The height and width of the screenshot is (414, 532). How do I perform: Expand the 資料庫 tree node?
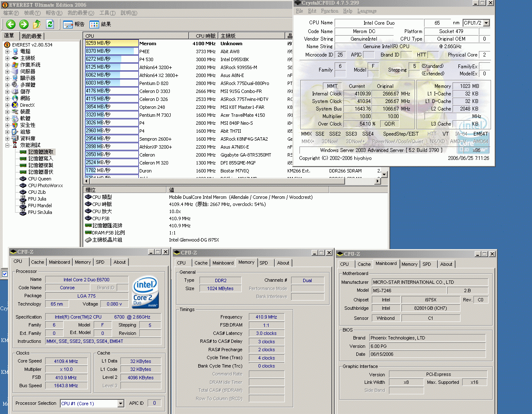click(x=7, y=139)
